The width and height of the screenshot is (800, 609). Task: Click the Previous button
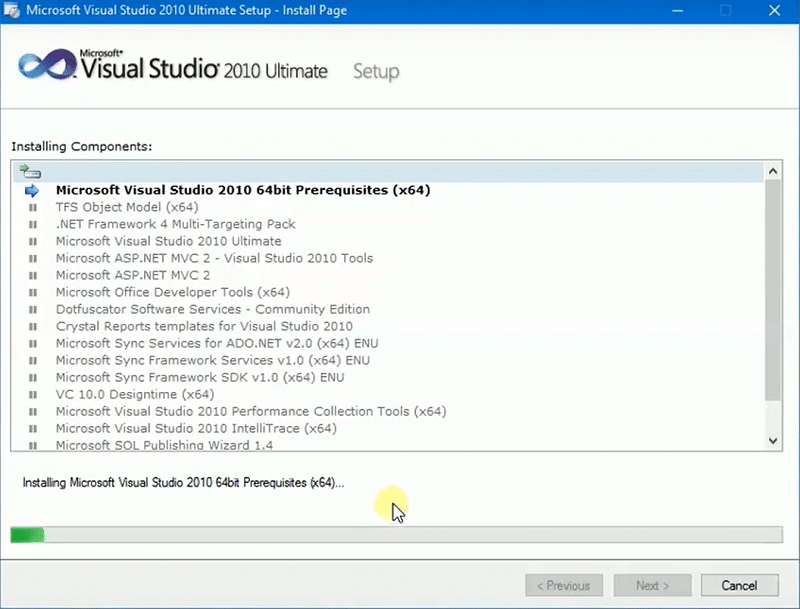563,585
